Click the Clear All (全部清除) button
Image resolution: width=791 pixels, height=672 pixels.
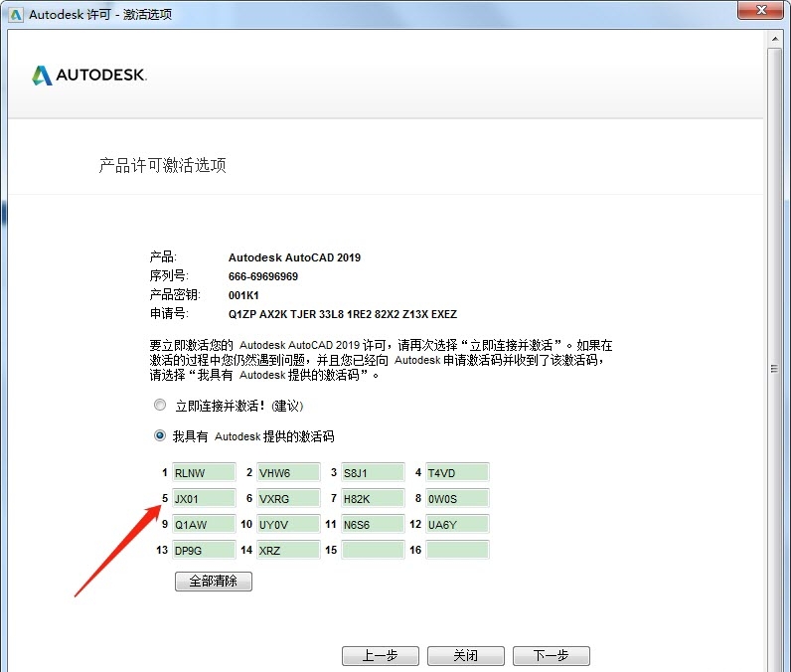(x=214, y=582)
